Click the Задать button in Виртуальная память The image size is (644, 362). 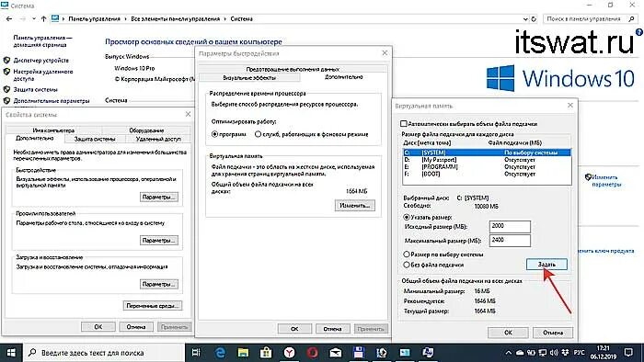(x=546, y=265)
